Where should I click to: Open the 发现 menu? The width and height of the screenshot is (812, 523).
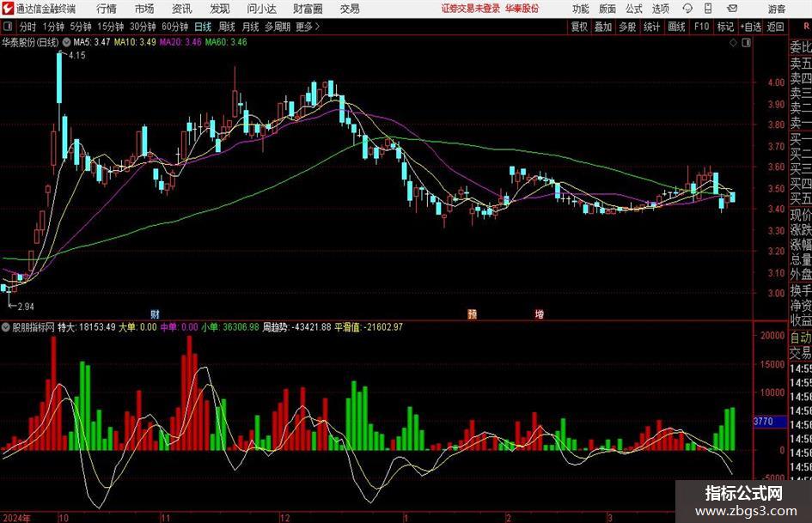click(220, 9)
